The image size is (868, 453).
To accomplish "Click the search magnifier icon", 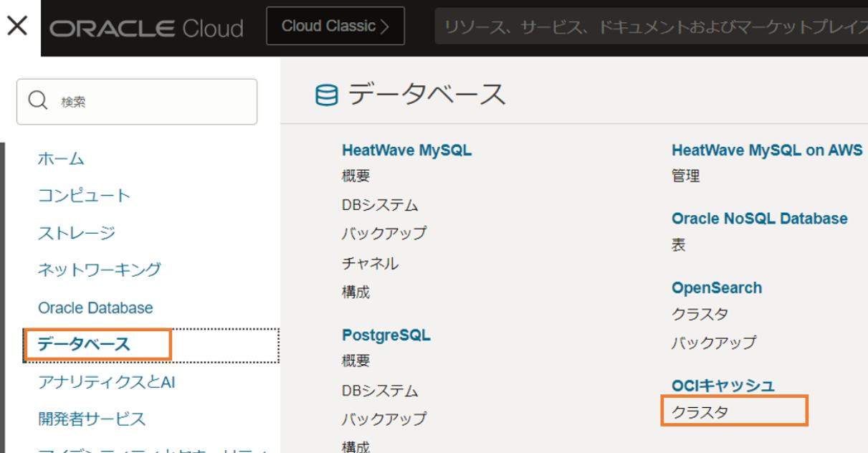I will 37,101.
